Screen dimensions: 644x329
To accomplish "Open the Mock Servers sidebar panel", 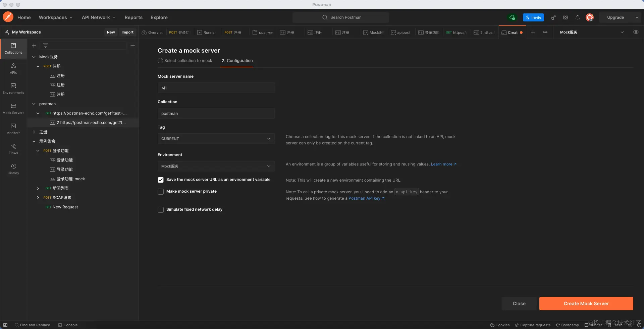I will click(x=13, y=109).
